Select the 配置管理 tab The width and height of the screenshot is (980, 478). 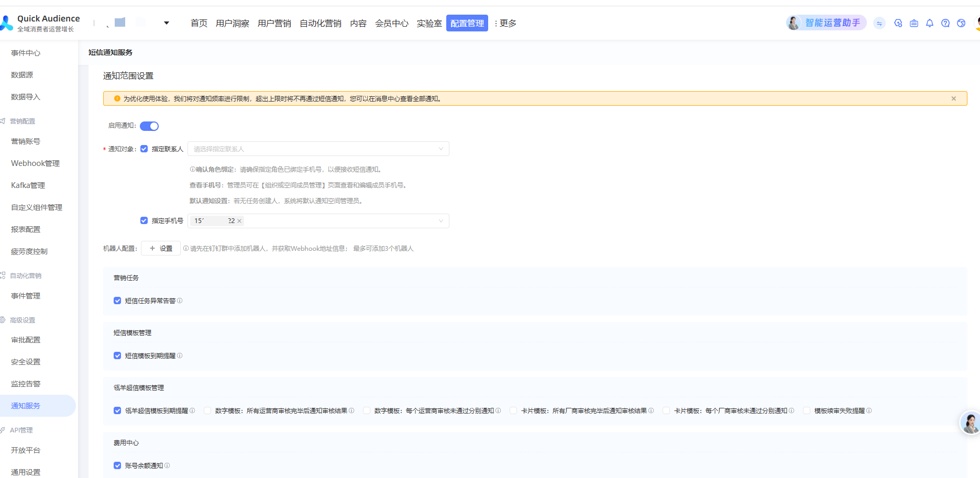467,23
